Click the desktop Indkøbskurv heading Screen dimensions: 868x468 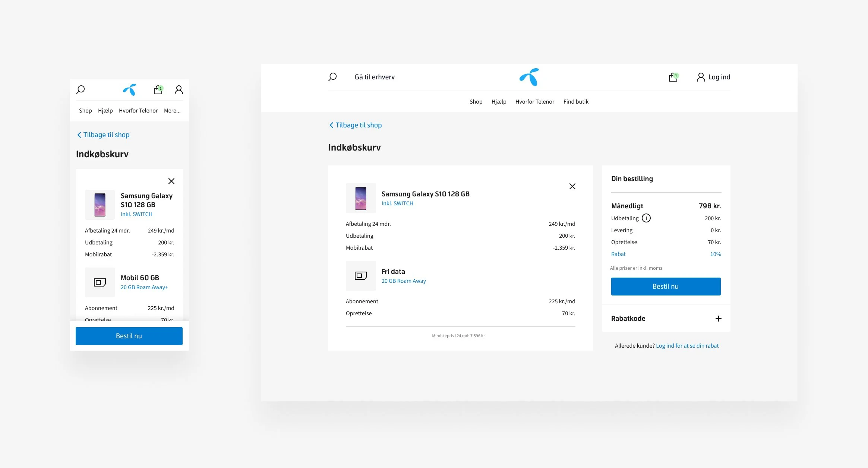click(x=354, y=148)
